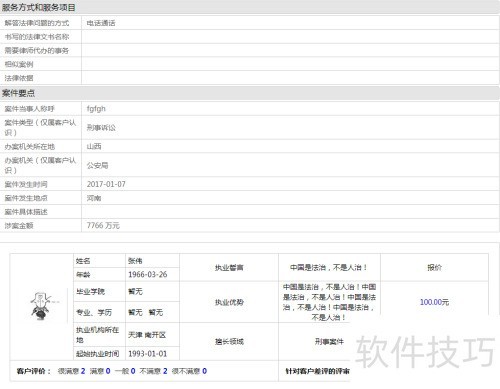Click the 毕业学院 label
The height and width of the screenshot is (389, 500).
(90, 292)
